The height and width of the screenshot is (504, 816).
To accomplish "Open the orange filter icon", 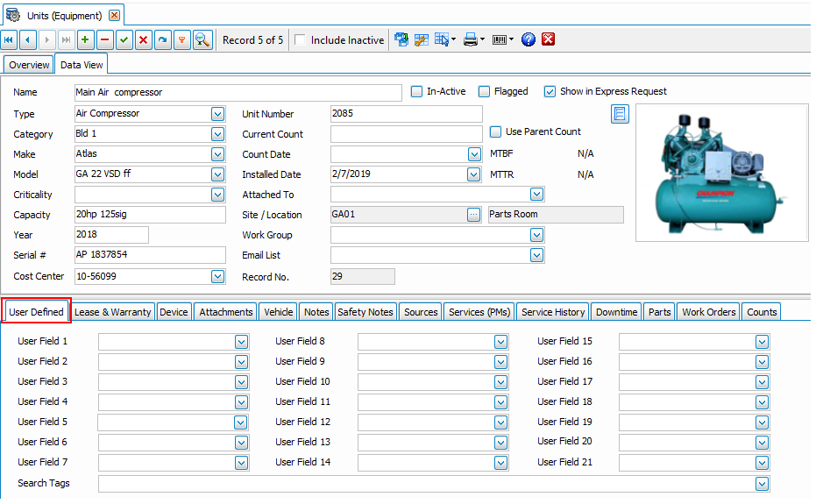I will [182, 40].
